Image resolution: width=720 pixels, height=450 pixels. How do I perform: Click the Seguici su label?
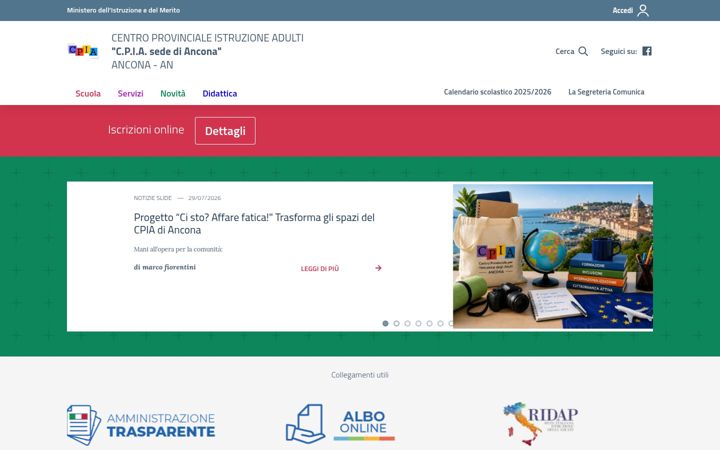(x=619, y=51)
